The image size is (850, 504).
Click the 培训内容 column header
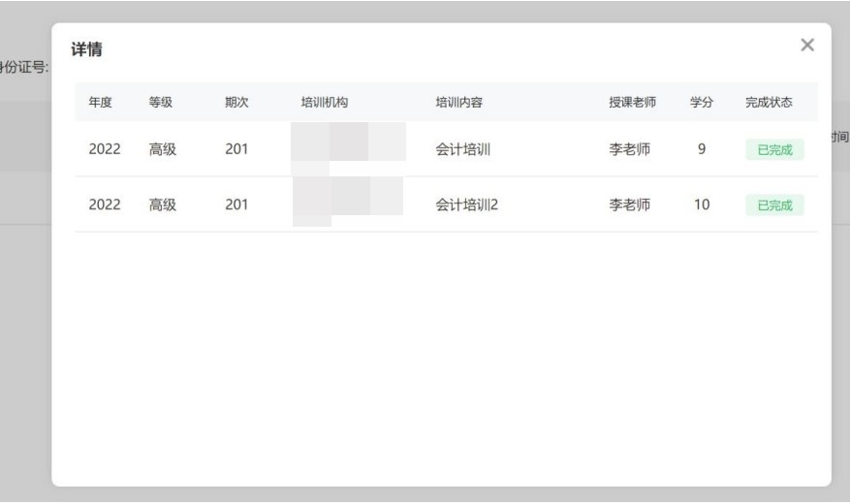[459, 103]
